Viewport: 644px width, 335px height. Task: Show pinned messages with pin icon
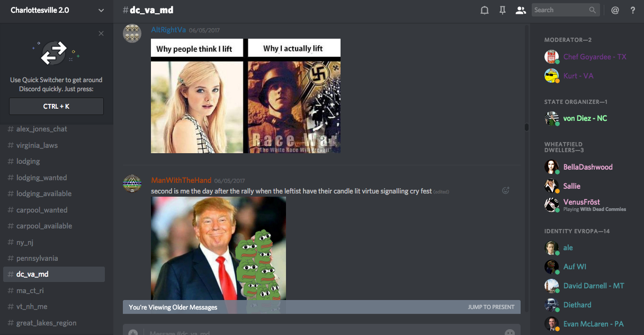coord(503,10)
